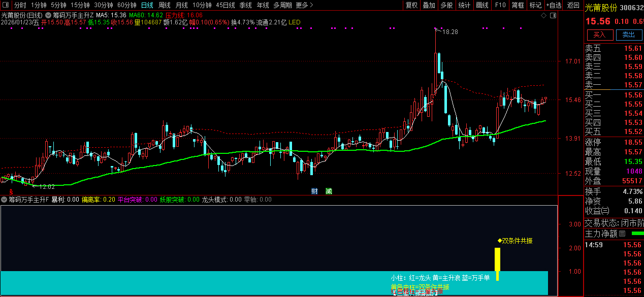Click the 龙头模式 0.00 indicator label
The image size is (644, 297).
click(221, 200)
